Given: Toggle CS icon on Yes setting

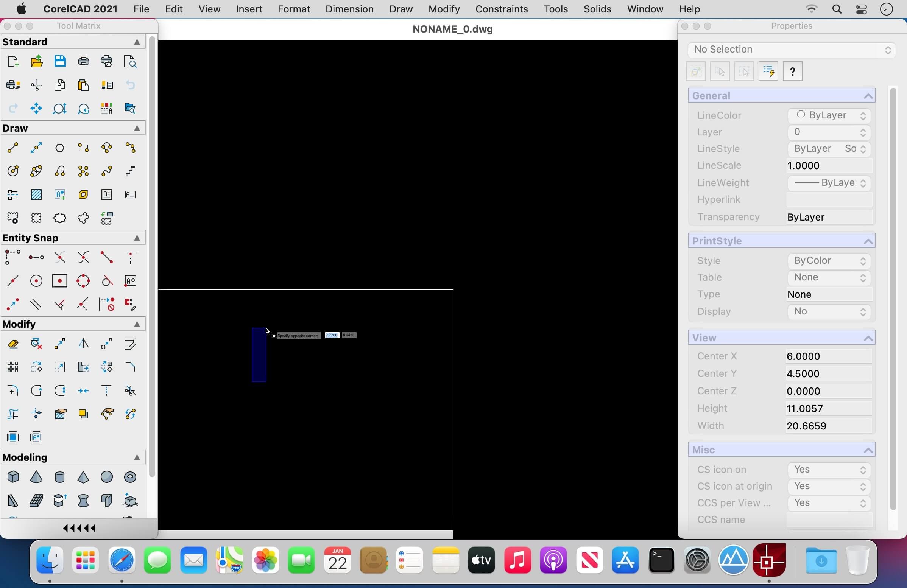Looking at the screenshot, I should click(830, 469).
